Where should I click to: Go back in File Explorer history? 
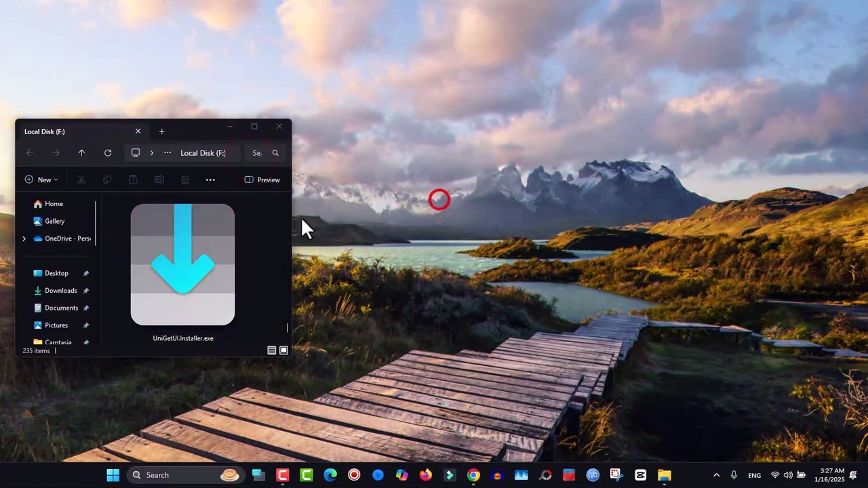point(30,153)
